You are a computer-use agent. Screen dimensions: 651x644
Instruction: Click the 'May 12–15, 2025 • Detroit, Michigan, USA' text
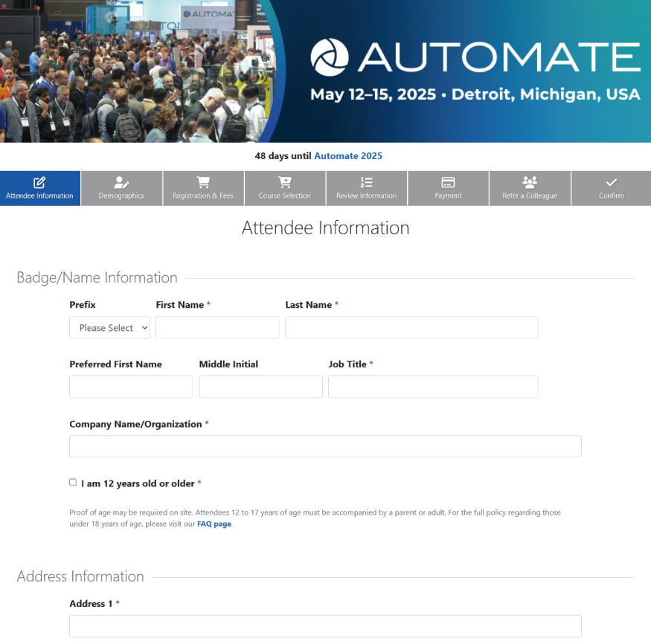pos(475,94)
